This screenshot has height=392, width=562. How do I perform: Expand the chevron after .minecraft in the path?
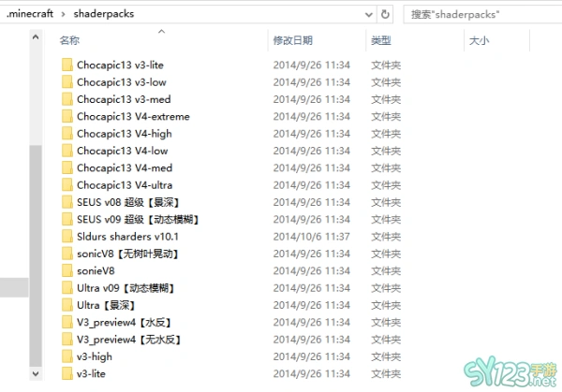click(x=63, y=14)
